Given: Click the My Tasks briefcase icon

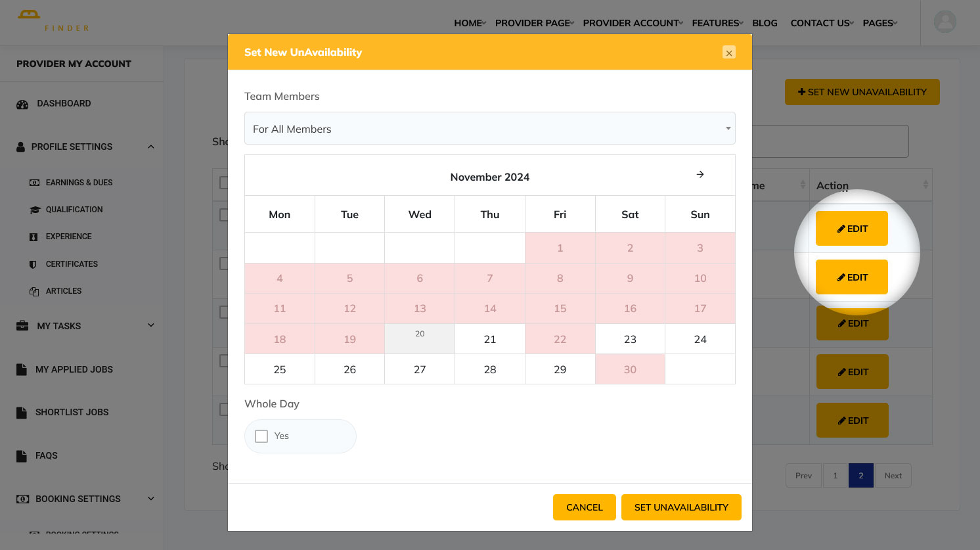Looking at the screenshot, I should click(x=22, y=326).
